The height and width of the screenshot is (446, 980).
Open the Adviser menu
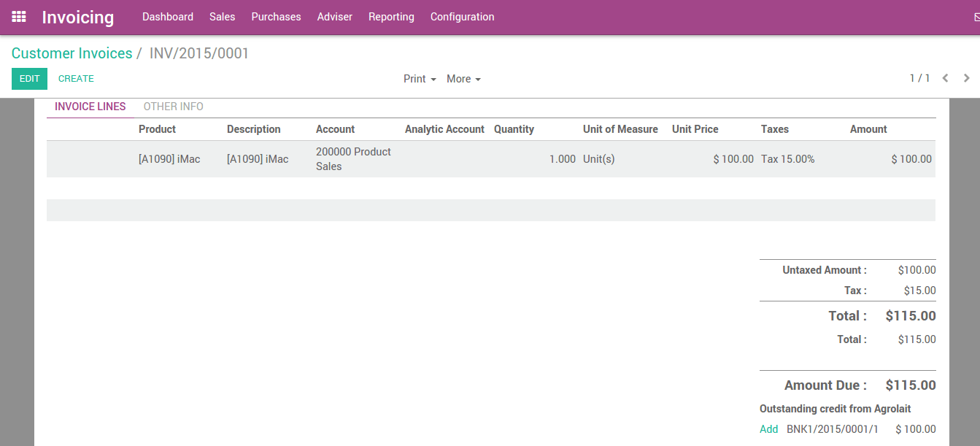pos(334,16)
